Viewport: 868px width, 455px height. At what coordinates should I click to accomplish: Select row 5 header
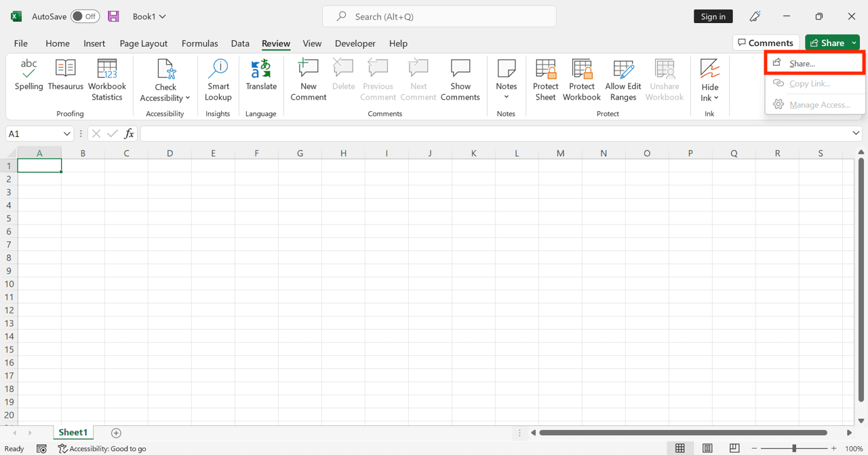[9, 218]
